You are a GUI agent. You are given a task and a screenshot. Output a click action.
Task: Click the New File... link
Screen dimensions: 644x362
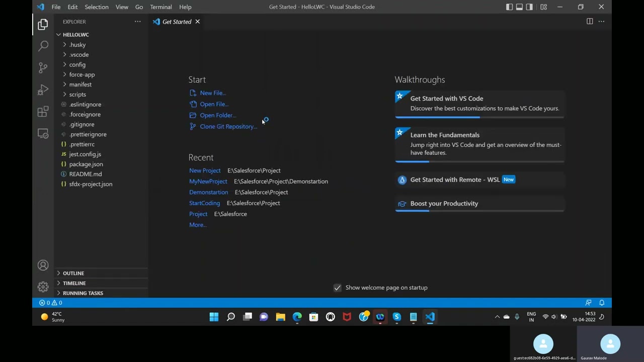[213, 93]
